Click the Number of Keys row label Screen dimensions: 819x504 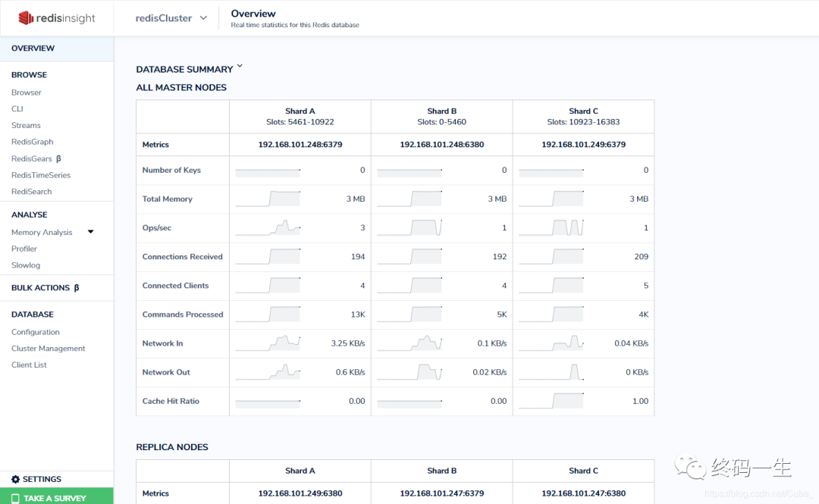171,171
